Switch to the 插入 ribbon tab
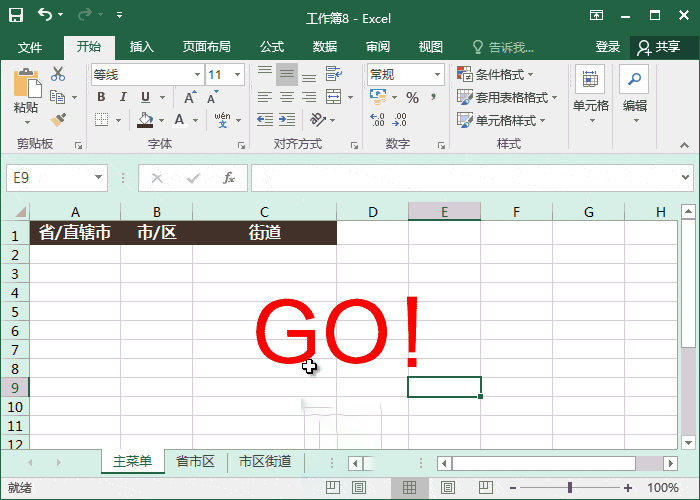 click(142, 47)
